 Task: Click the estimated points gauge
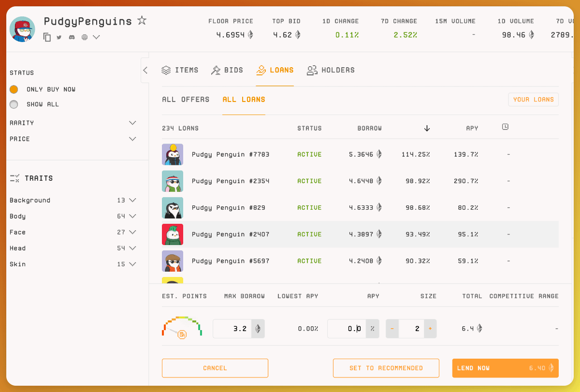(x=182, y=327)
